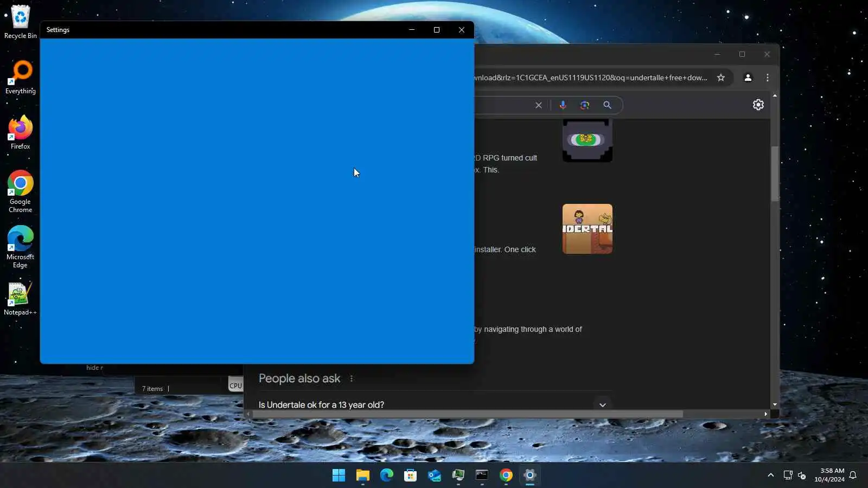This screenshot has height=488, width=868.
Task: Minimize the Settings window
Action: coord(412,30)
